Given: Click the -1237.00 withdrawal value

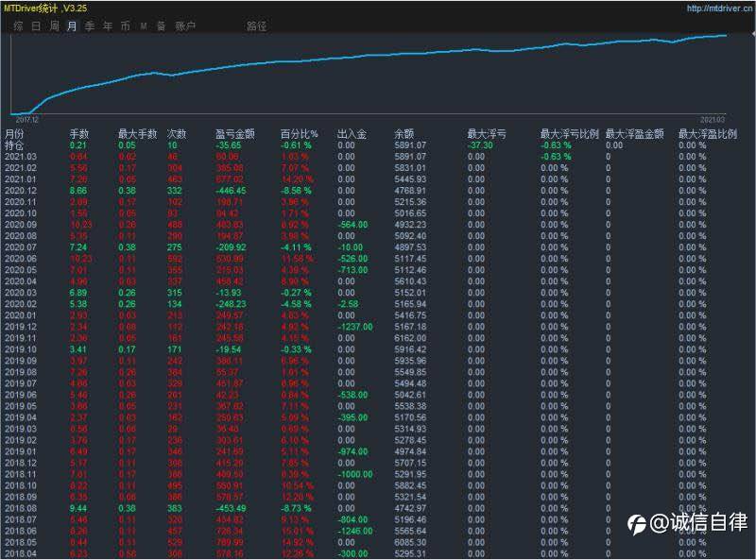Looking at the screenshot, I should click(x=355, y=327).
